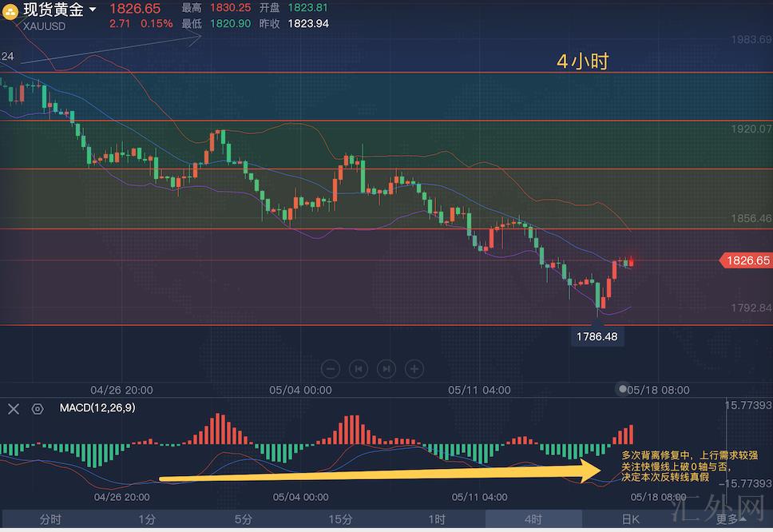The height and width of the screenshot is (532, 773).
Task: Select the active 4时 timeframe tab
Action: [533, 519]
